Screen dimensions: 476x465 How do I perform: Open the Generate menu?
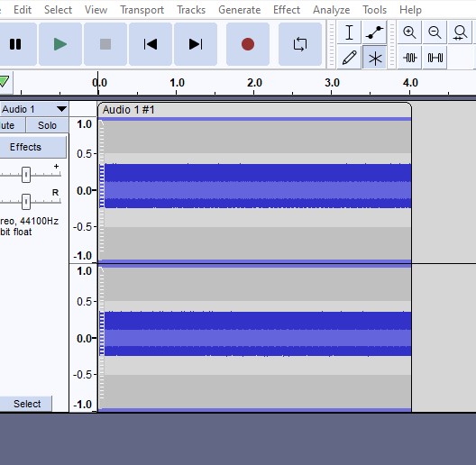coord(239,10)
